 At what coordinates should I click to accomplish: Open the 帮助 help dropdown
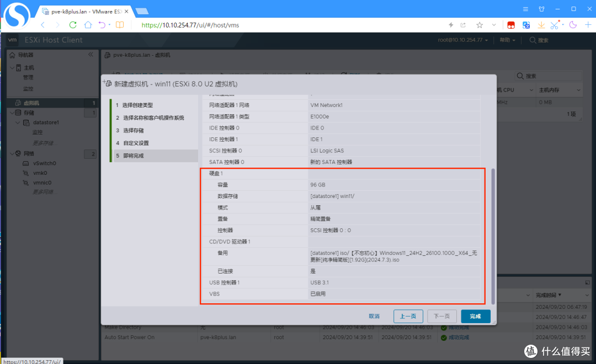pyautogui.click(x=508, y=40)
